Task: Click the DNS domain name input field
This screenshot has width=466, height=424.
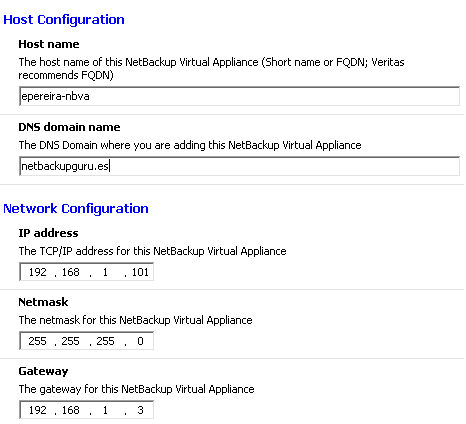Action: coord(239,166)
